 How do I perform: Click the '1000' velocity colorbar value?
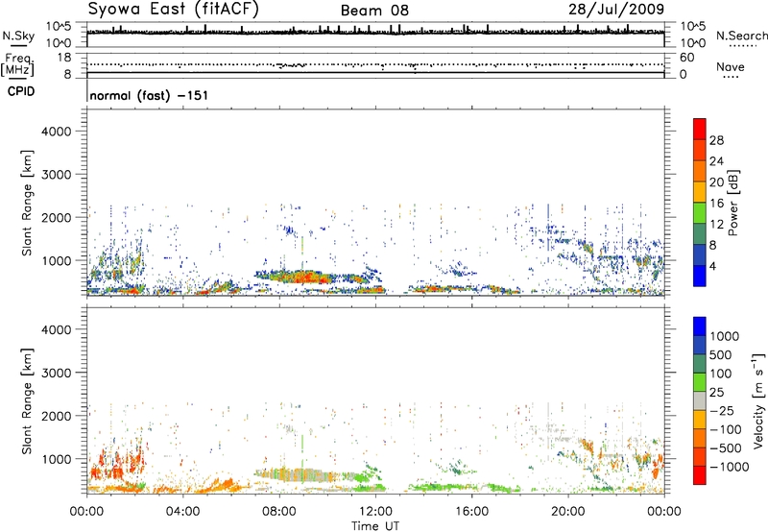tap(725, 336)
